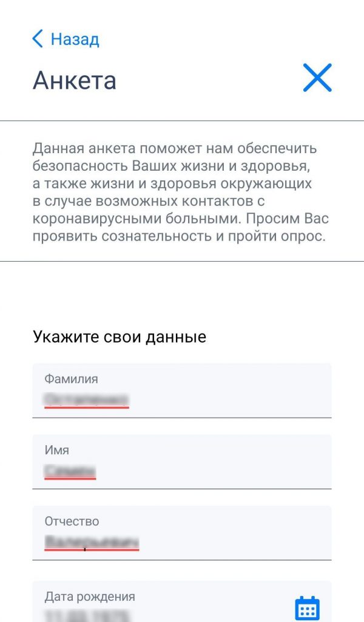364x622 pixels.
Task: Click the blurred first name value
Action: pyautogui.click(x=70, y=471)
